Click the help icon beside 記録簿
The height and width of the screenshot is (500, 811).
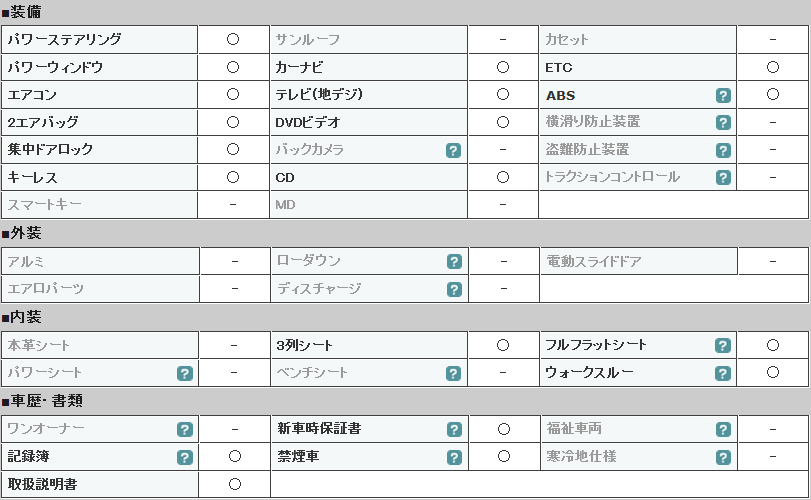185,458
